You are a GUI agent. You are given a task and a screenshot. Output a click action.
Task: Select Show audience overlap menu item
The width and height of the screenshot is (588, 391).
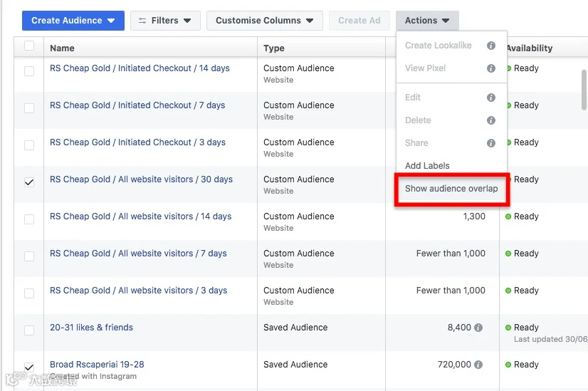click(451, 189)
